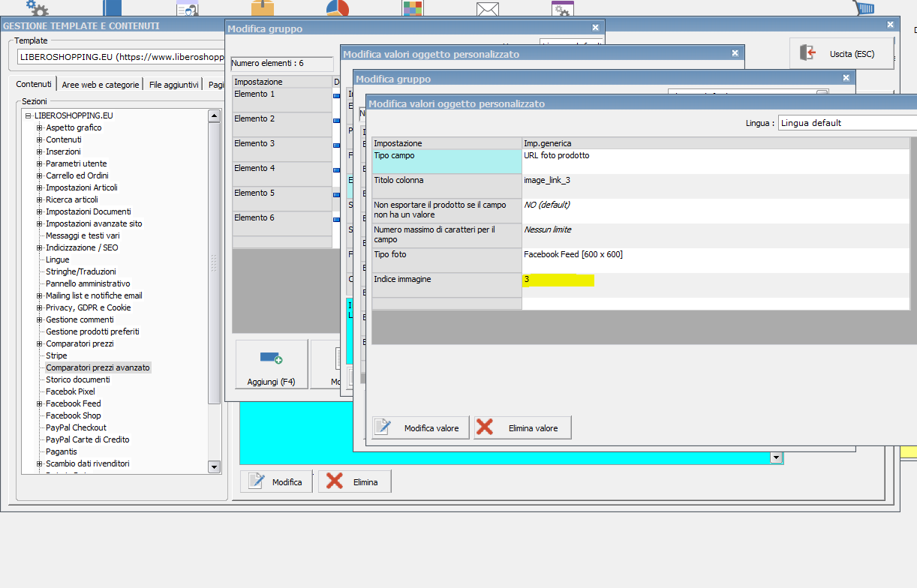Select Elemento 1 in Modifica gruppo
The width and height of the screenshot is (917, 588).
282,100
